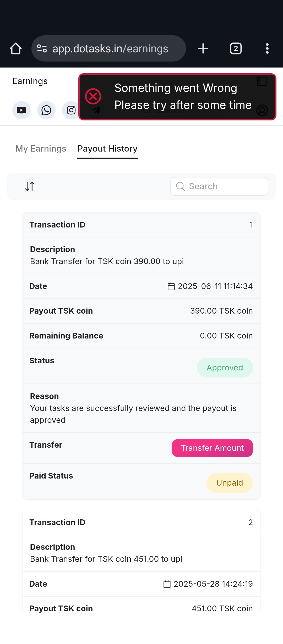Click the sort arrows icon
Image resolution: width=283 pixels, height=644 pixels.
(x=30, y=186)
